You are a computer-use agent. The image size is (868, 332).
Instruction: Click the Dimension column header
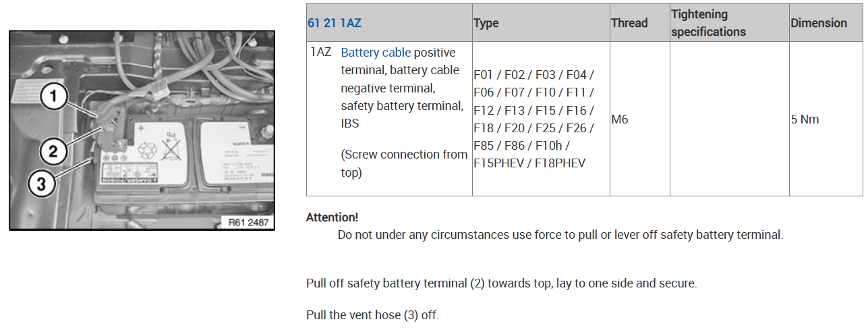coord(818,23)
